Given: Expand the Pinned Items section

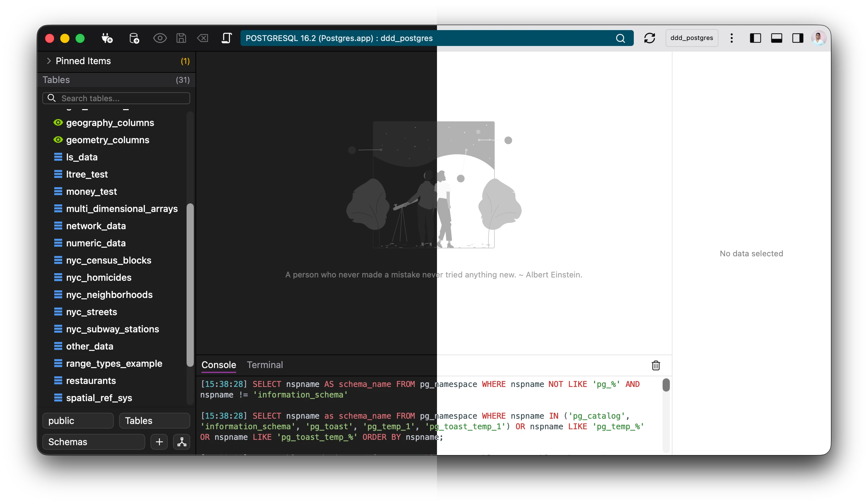Looking at the screenshot, I should 49,61.
